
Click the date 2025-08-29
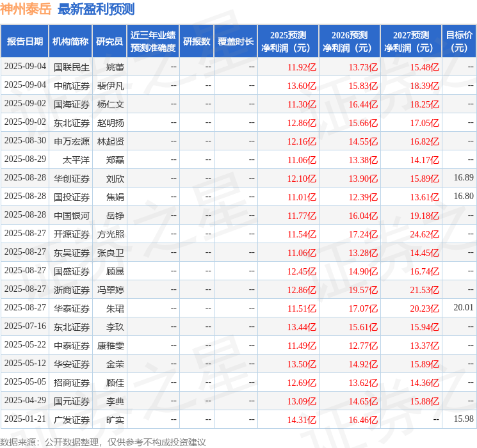click(25, 159)
